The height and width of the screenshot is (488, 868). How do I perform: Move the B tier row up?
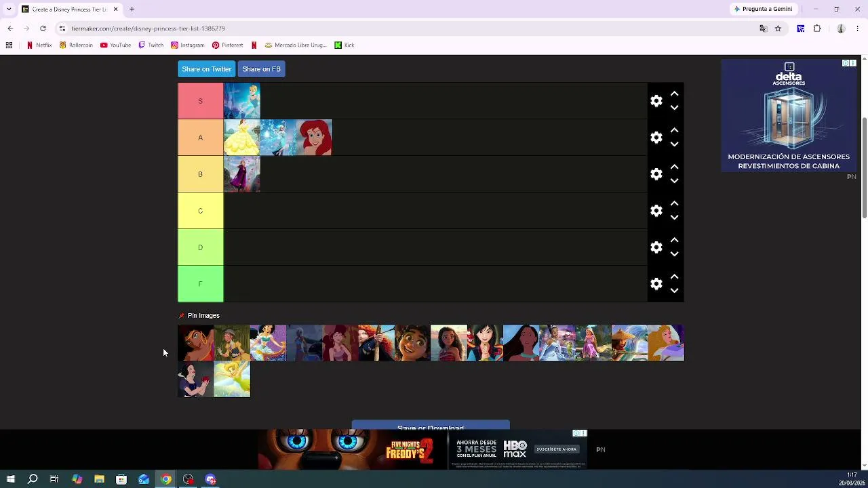[674, 167]
